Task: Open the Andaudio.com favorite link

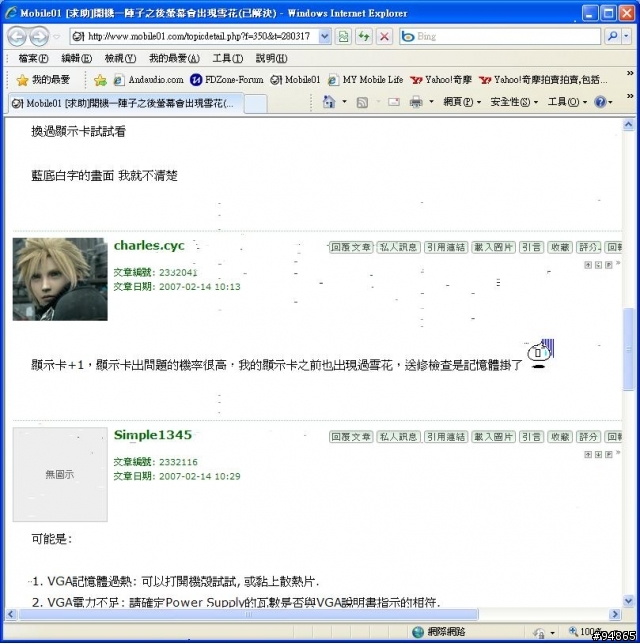Action: point(149,80)
